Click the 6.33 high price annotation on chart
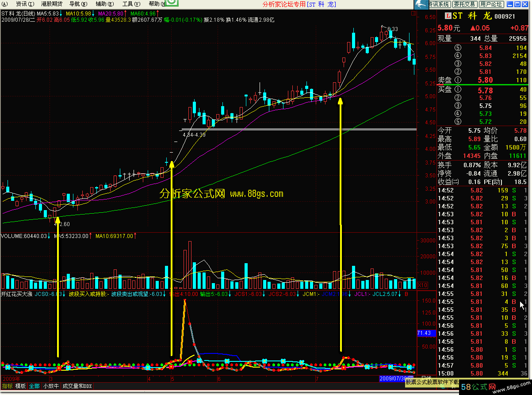The image size is (532, 395). 392,29
